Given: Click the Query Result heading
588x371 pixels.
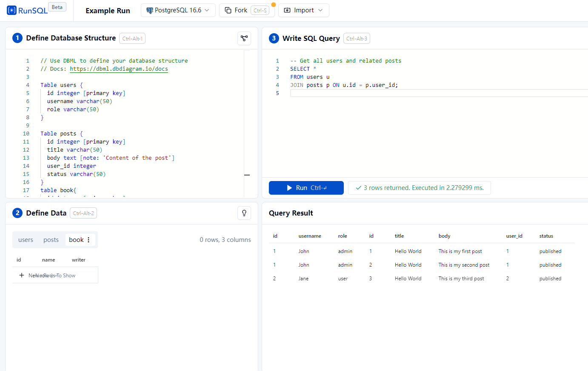Looking at the screenshot, I should click(x=291, y=213).
